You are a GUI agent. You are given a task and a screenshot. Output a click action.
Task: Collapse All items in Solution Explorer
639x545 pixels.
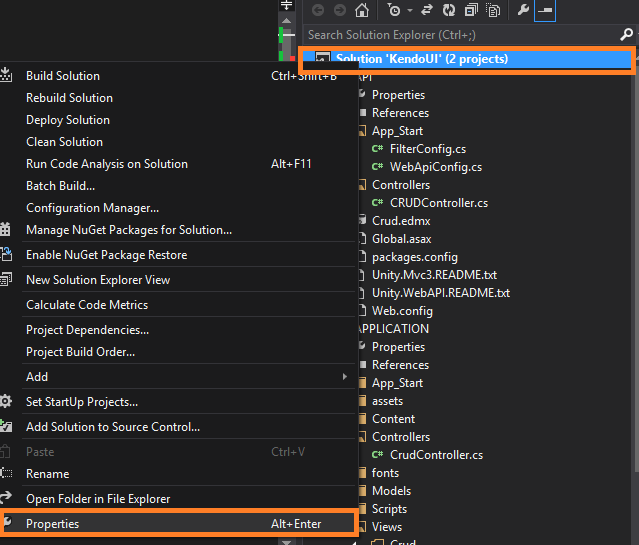[x=471, y=10]
